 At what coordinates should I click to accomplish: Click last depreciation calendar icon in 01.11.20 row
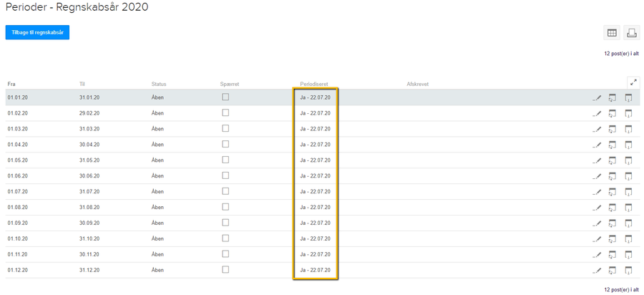coord(628,254)
